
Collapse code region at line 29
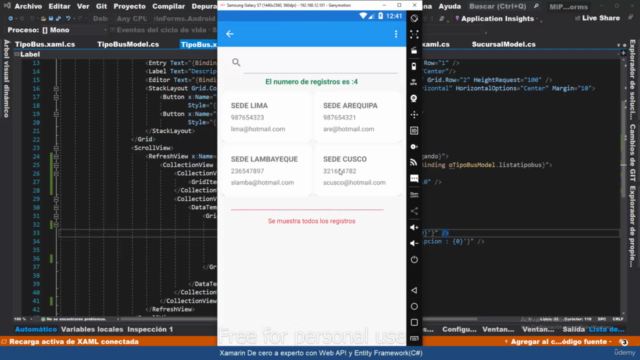pos(56,199)
